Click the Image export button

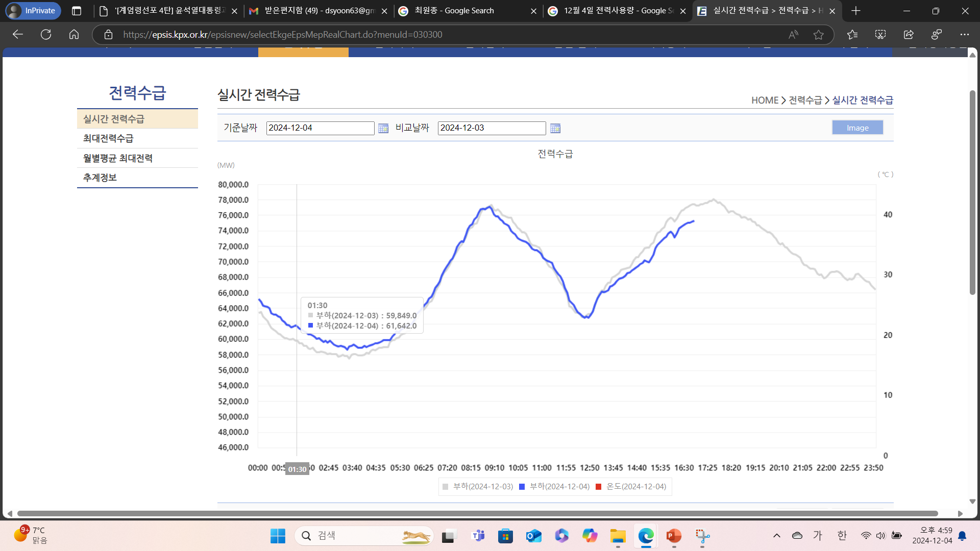pos(857,128)
